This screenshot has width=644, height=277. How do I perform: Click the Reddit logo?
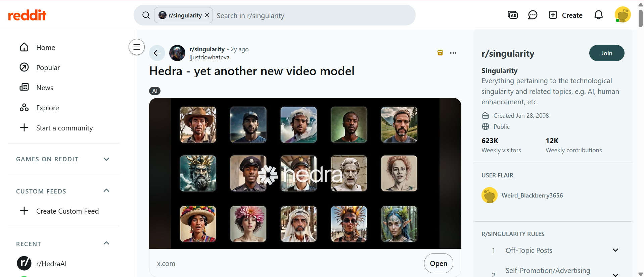(x=27, y=15)
